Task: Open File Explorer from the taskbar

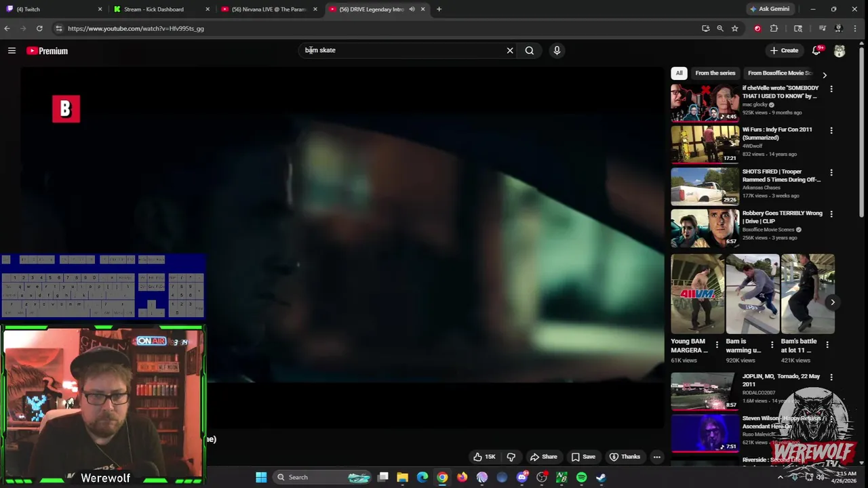Action: click(x=402, y=477)
